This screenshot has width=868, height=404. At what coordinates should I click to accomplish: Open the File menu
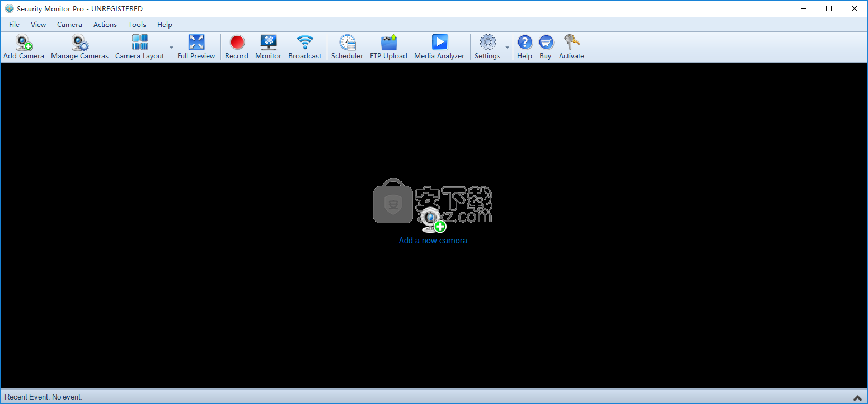point(14,25)
